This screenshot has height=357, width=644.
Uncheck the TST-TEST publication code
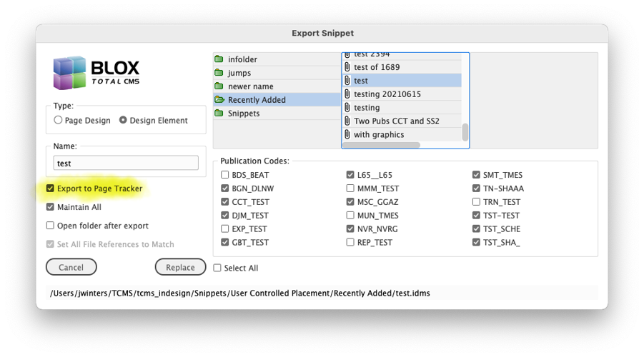point(476,216)
